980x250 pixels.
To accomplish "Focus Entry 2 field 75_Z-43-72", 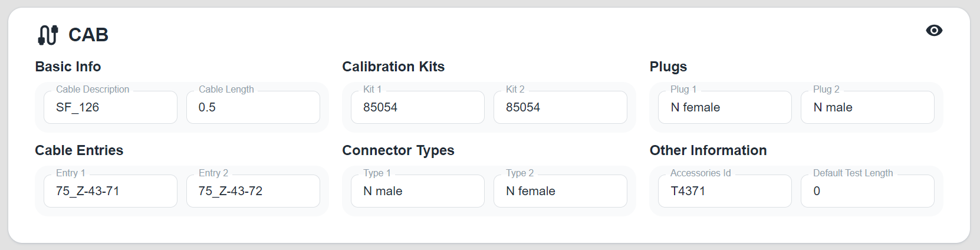I will (x=253, y=191).
